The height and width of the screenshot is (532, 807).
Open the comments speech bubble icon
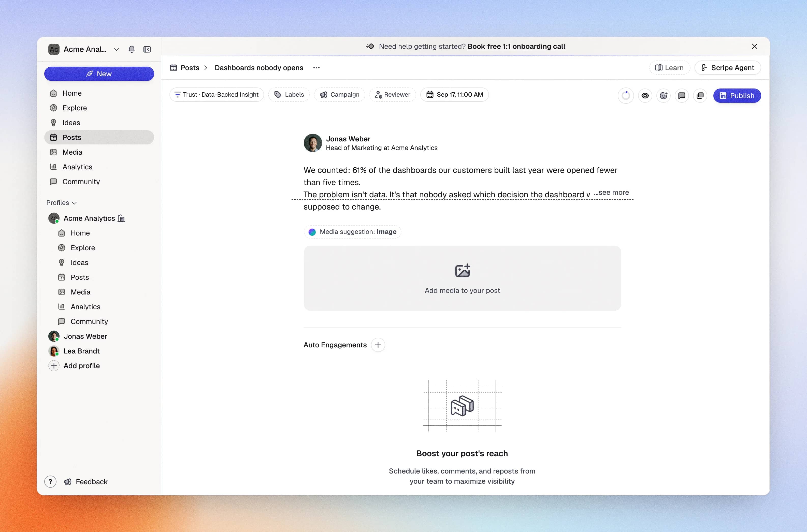(x=681, y=96)
